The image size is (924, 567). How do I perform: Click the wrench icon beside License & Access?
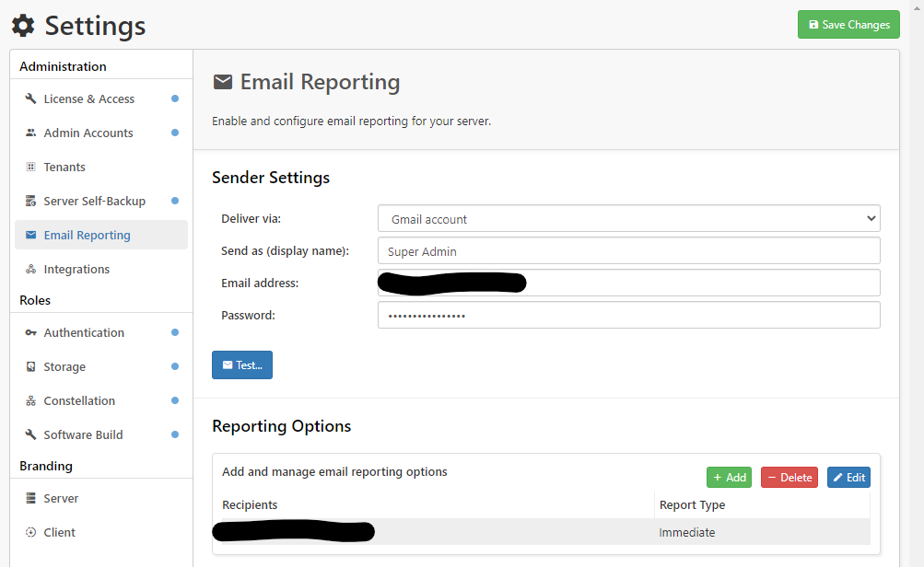[x=31, y=99]
